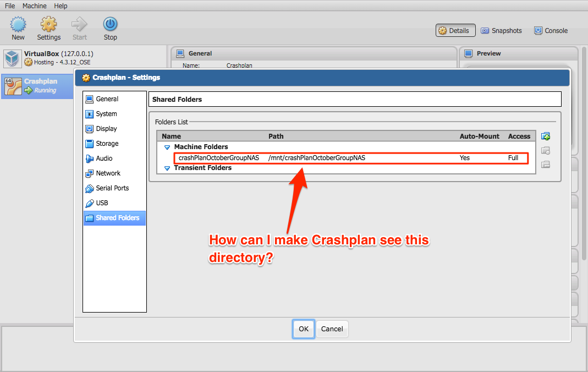
Task: Click the Hosting - 4.3.12_OSE status text
Action: click(62, 63)
